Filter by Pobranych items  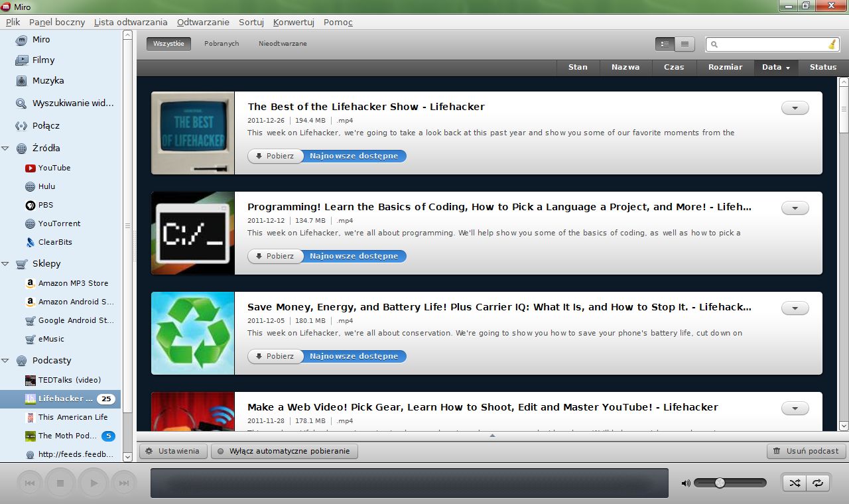pos(222,44)
